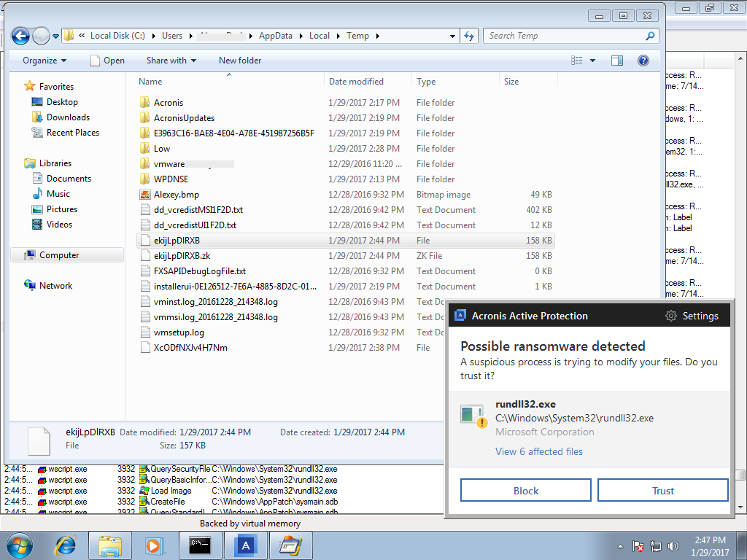Select dd_vcredistMSI1F2D.txt file
This screenshot has height=560, width=747.
(198, 210)
